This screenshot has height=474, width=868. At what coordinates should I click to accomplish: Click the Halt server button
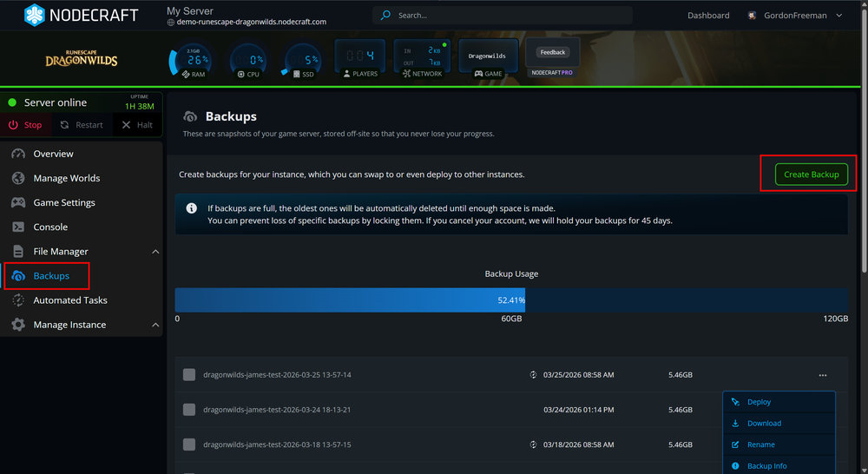point(137,125)
